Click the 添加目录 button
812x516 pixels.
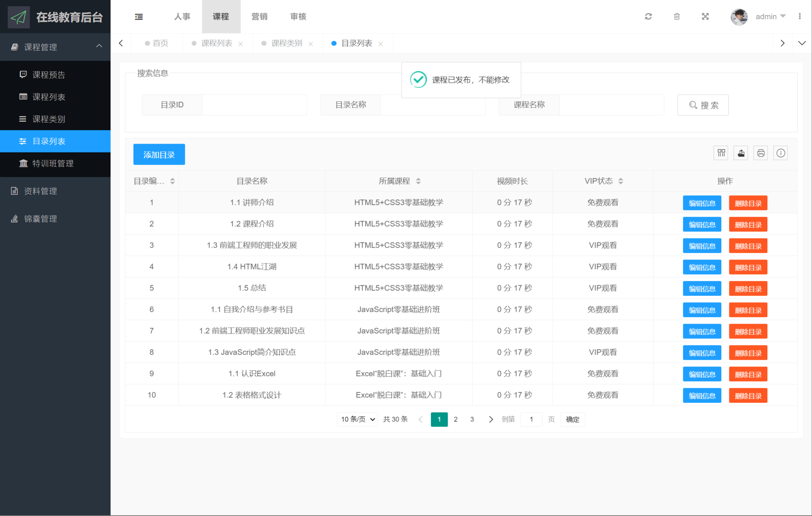pyautogui.click(x=159, y=155)
